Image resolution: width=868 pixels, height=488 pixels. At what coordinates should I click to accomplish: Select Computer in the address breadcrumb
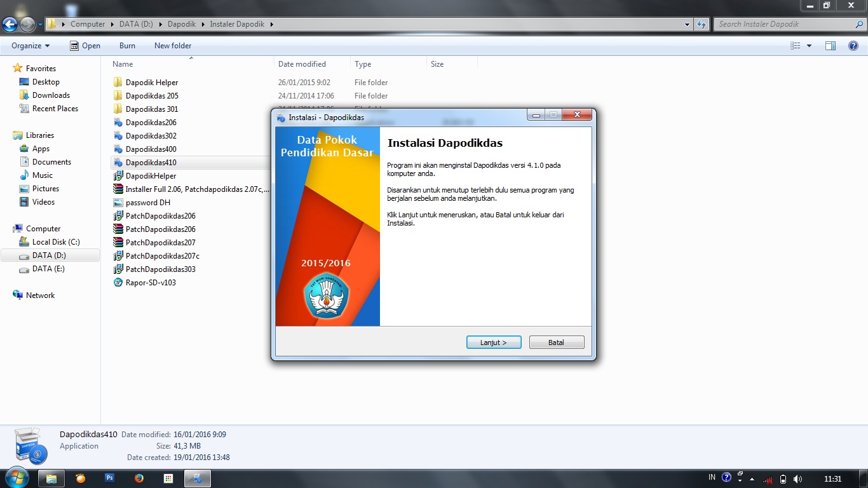point(88,24)
